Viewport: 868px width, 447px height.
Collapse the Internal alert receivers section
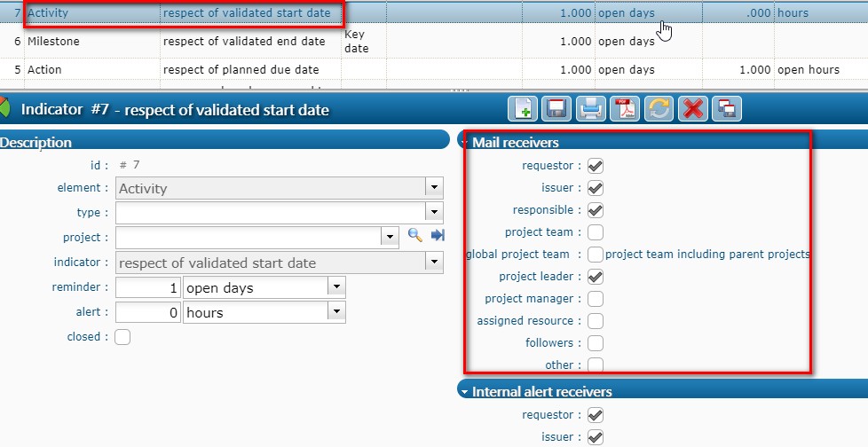[x=464, y=391]
